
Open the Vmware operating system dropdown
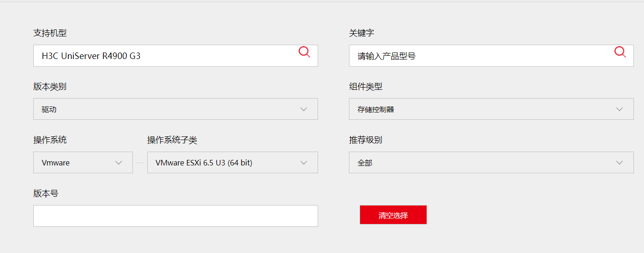click(83, 163)
